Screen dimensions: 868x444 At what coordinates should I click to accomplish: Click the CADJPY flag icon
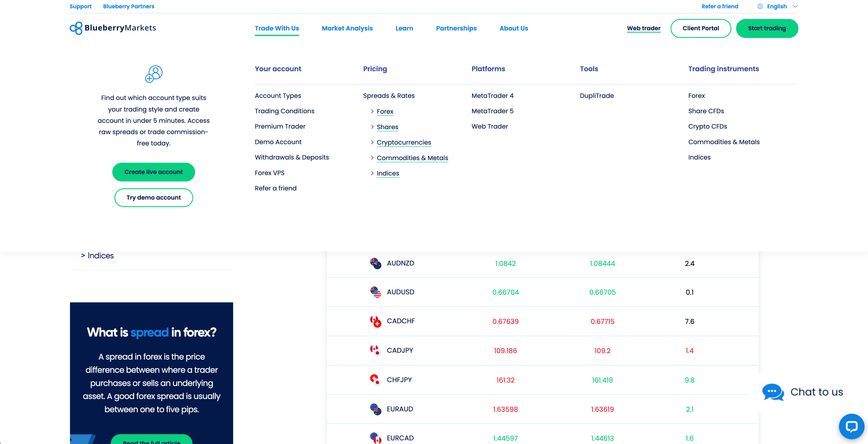(x=375, y=350)
